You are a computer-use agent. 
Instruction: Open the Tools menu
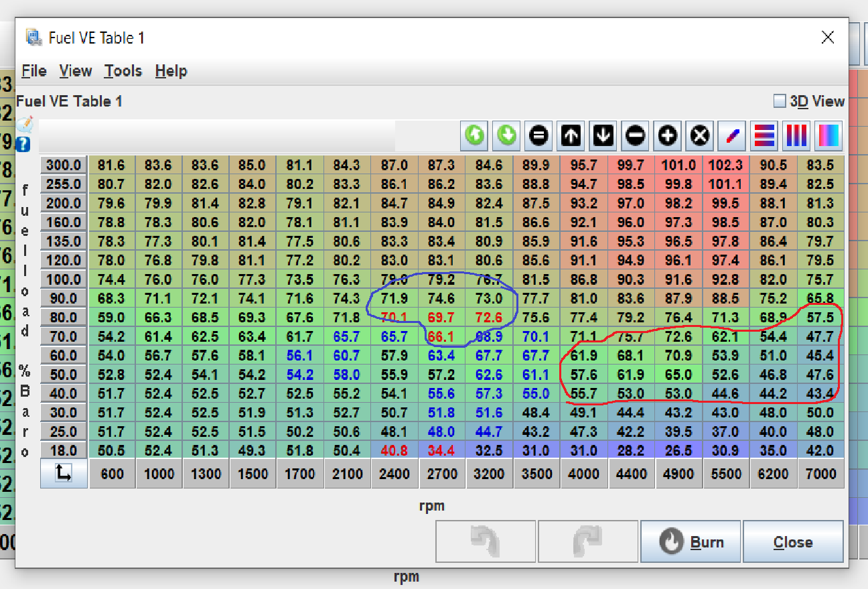pyautogui.click(x=123, y=71)
